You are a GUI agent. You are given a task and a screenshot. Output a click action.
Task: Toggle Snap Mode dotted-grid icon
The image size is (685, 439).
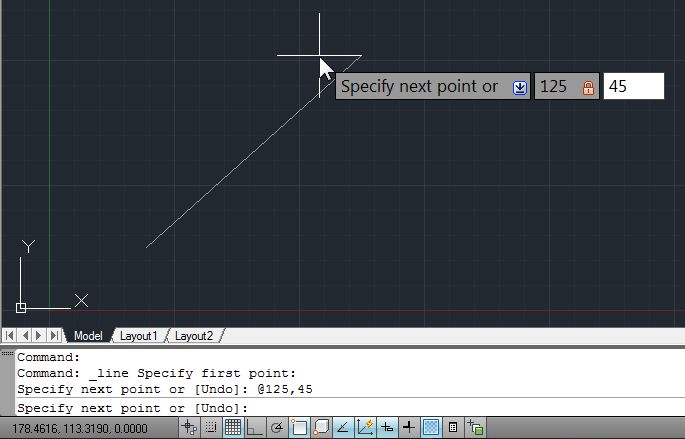tap(210, 428)
